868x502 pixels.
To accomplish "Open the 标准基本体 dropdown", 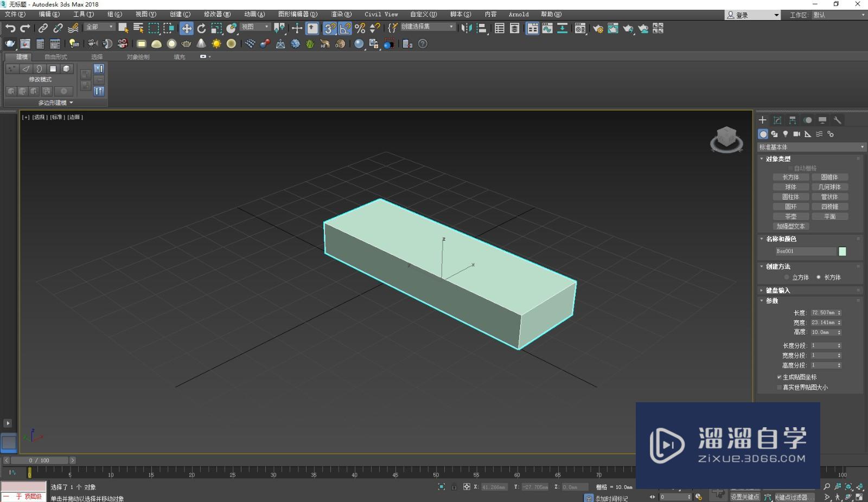I will click(811, 147).
